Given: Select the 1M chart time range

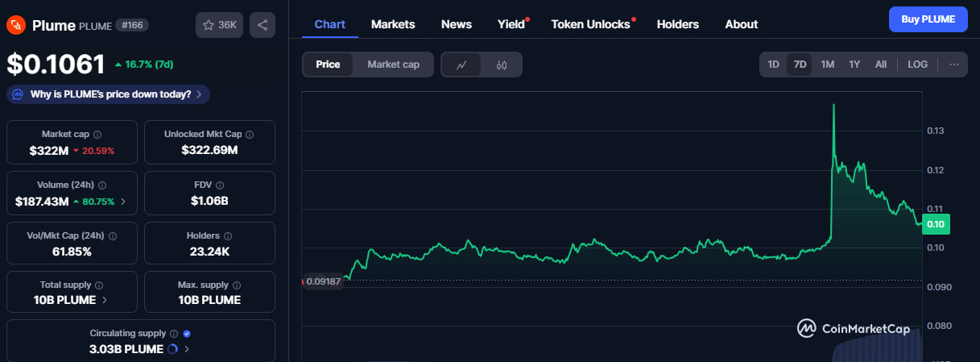Looking at the screenshot, I should (827, 64).
